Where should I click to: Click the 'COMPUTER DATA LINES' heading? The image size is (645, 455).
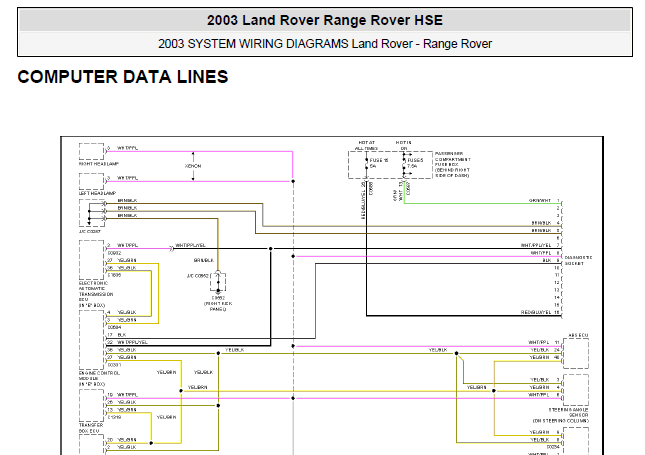tap(123, 77)
